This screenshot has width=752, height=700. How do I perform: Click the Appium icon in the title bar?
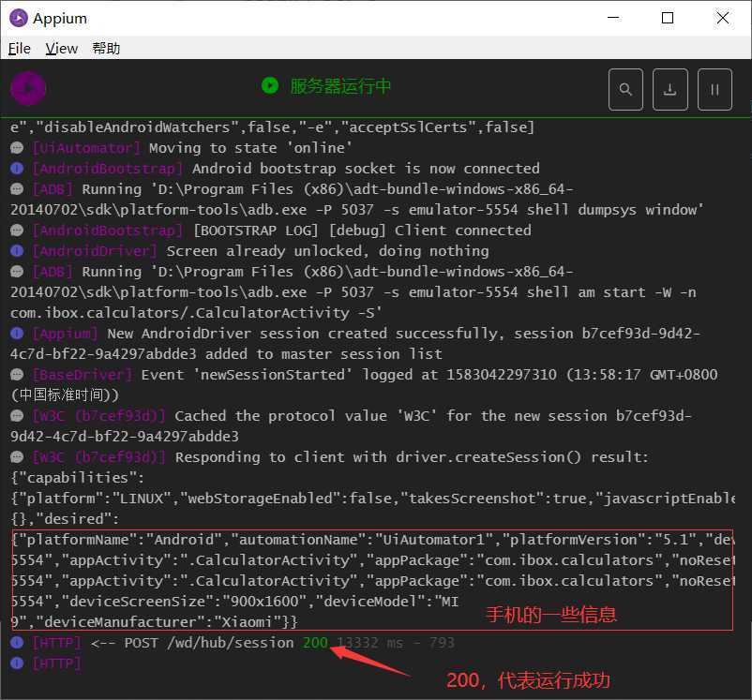(18, 18)
